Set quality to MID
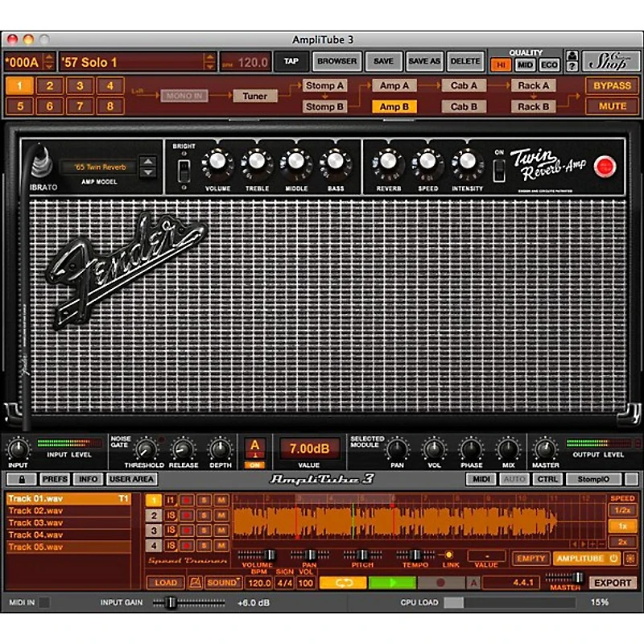The width and height of the screenshot is (644, 644). coord(525,65)
